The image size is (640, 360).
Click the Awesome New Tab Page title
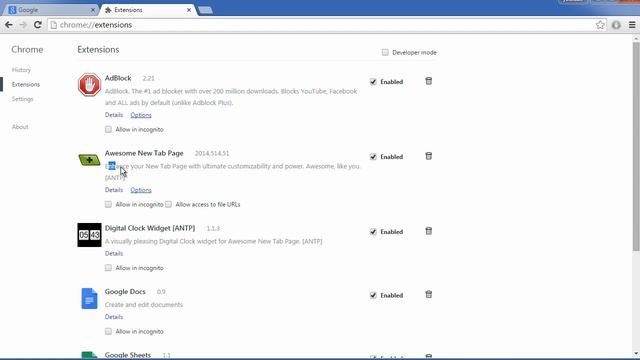click(144, 153)
